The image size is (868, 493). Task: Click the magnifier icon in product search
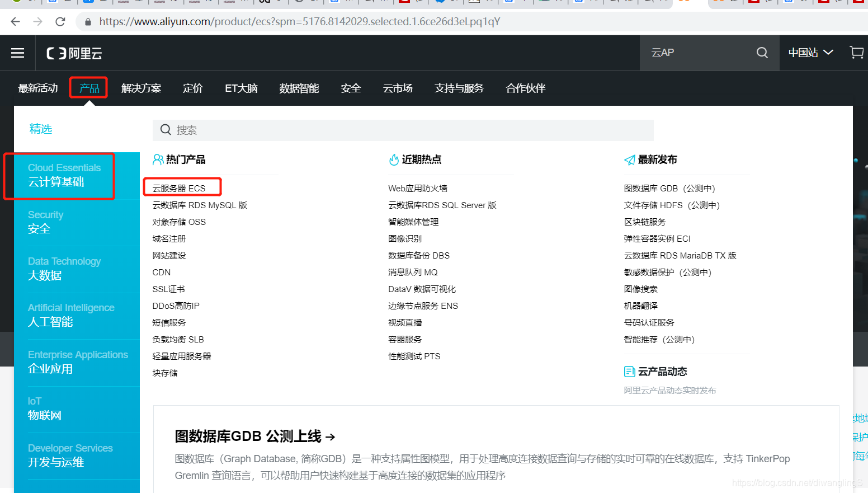(x=166, y=130)
